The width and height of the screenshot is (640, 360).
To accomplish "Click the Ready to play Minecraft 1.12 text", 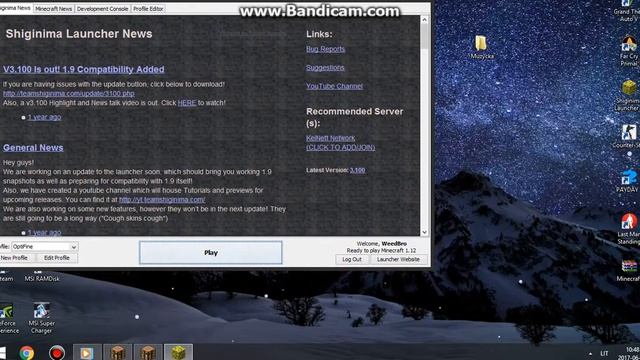I will point(381,250).
